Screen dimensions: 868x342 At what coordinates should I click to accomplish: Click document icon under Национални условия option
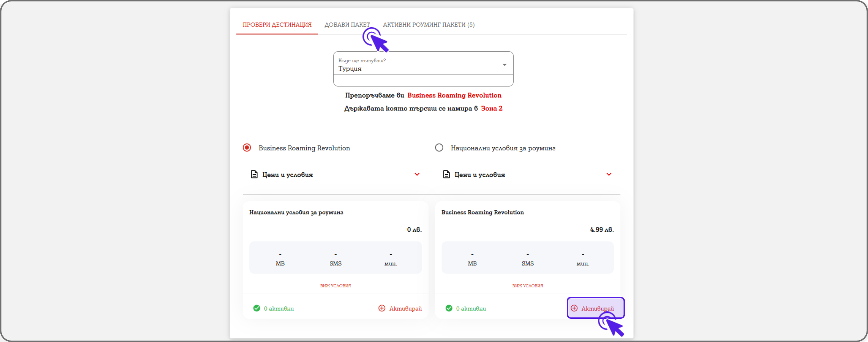pos(446,174)
